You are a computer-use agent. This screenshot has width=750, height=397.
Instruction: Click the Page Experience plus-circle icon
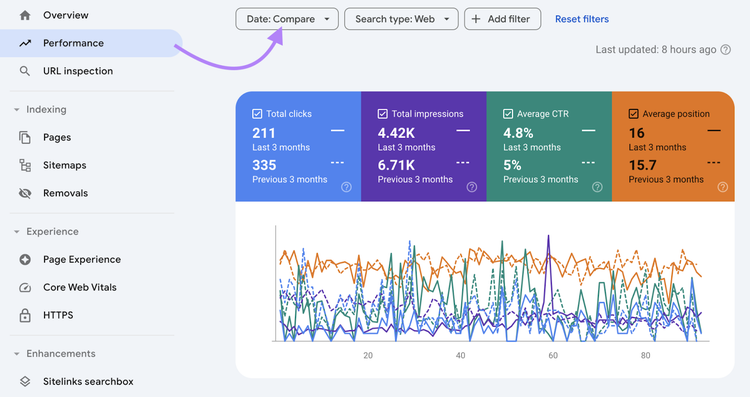(25, 260)
